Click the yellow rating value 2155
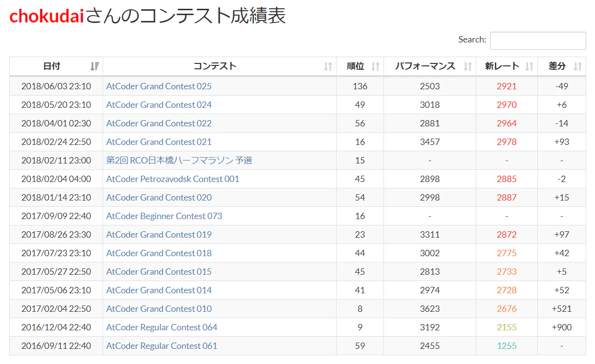Viewport: 595px width, 364px height. click(507, 327)
